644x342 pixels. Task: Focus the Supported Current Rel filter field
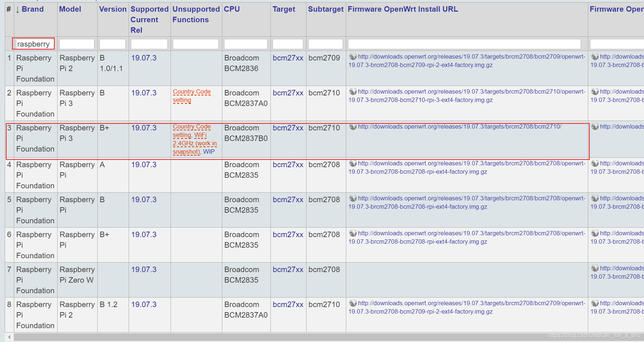[x=149, y=44]
